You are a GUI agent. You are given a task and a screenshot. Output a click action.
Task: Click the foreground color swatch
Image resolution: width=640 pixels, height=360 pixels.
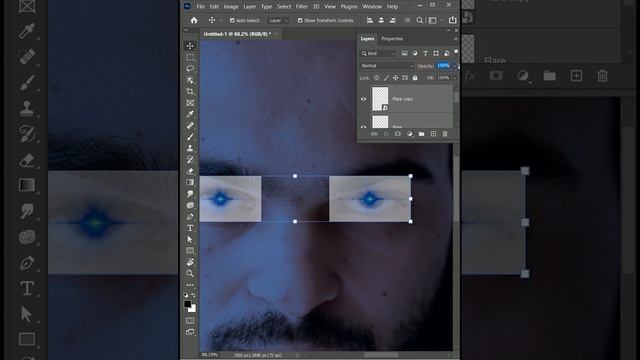[187, 304]
